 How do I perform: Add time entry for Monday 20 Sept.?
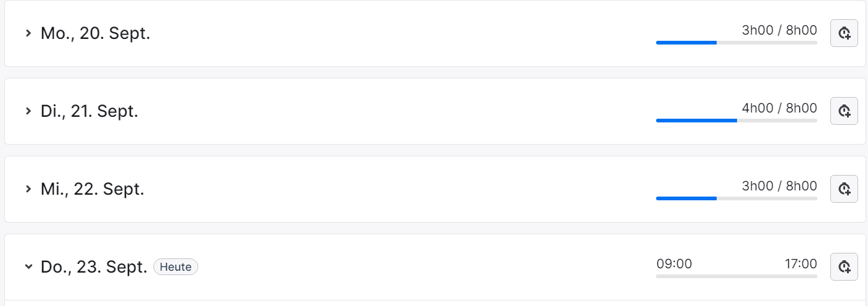point(844,33)
